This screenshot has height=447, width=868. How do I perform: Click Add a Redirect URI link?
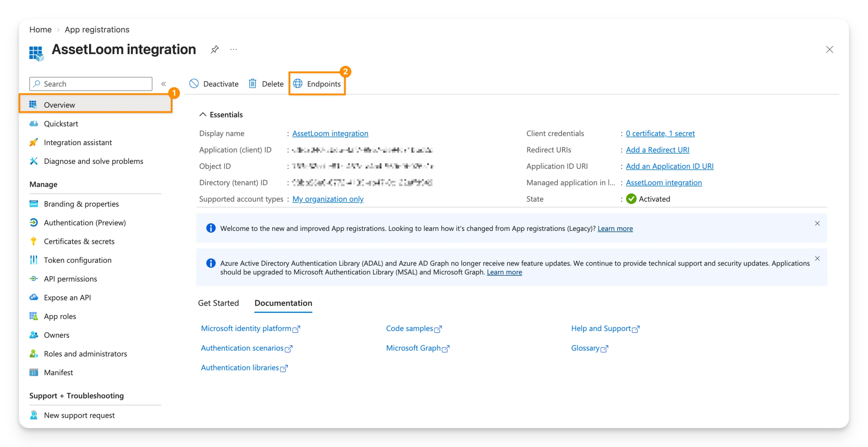(x=658, y=150)
